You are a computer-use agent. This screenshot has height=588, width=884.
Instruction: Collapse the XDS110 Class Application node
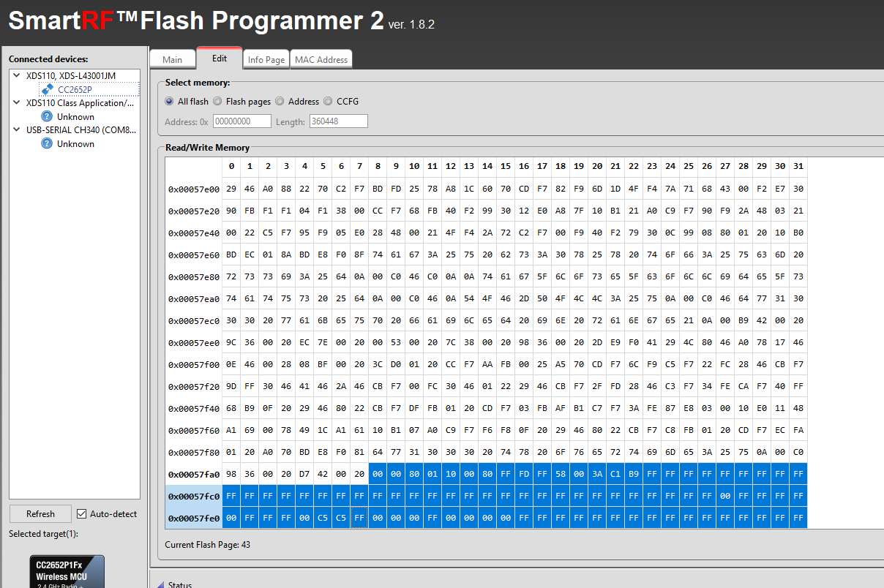17,102
